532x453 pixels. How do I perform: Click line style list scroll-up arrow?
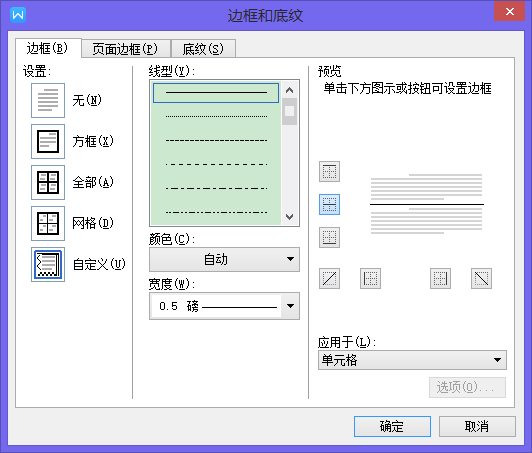(289, 90)
